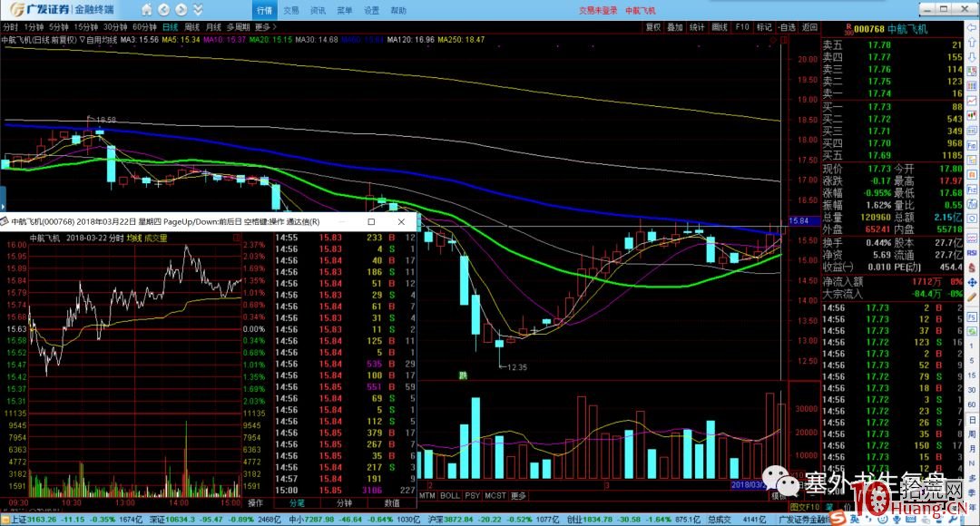The image size is (980, 526).
Task: Click the 复权 price adjustment button
Action: point(653,27)
